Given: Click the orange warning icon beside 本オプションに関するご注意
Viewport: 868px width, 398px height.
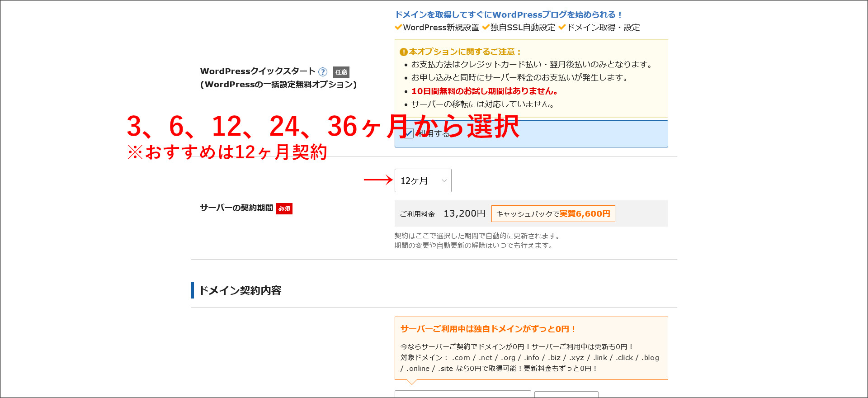Looking at the screenshot, I should coord(404,52).
